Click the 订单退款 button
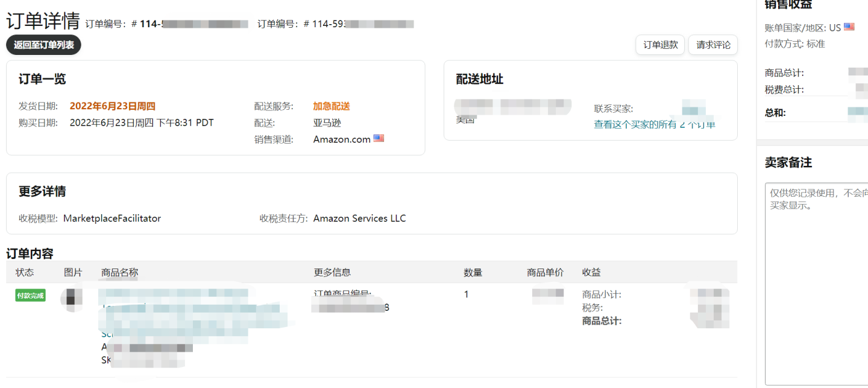Image resolution: width=868 pixels, height=388 pixels. (x=659, y=45)
